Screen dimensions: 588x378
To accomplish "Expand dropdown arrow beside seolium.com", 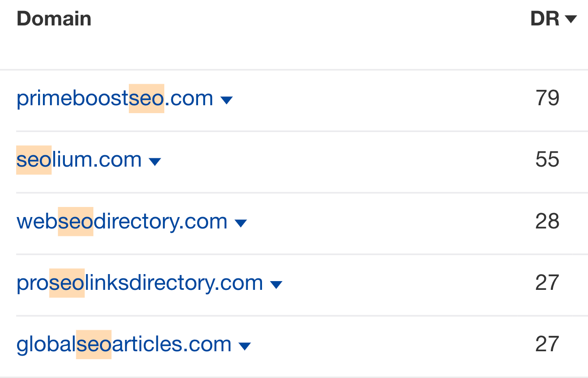I will (155, 162).
